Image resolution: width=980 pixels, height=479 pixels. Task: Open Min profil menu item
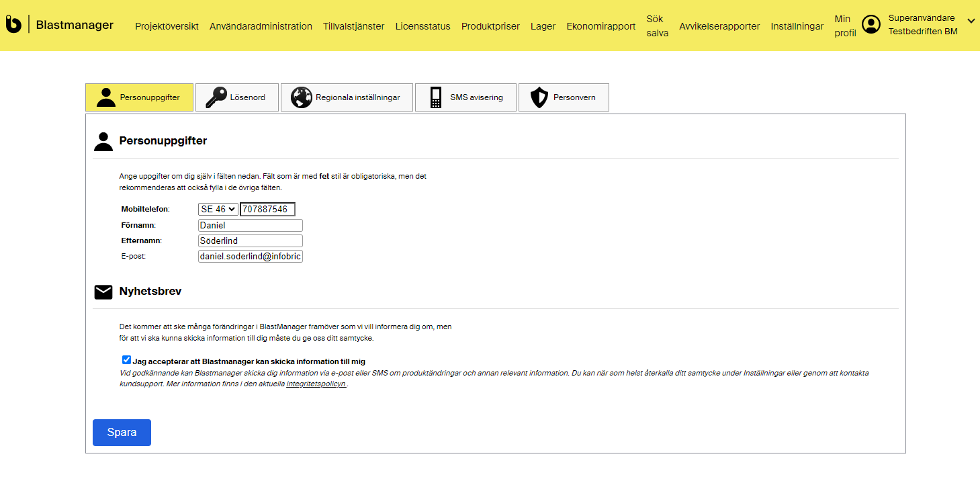coord(845,26)
